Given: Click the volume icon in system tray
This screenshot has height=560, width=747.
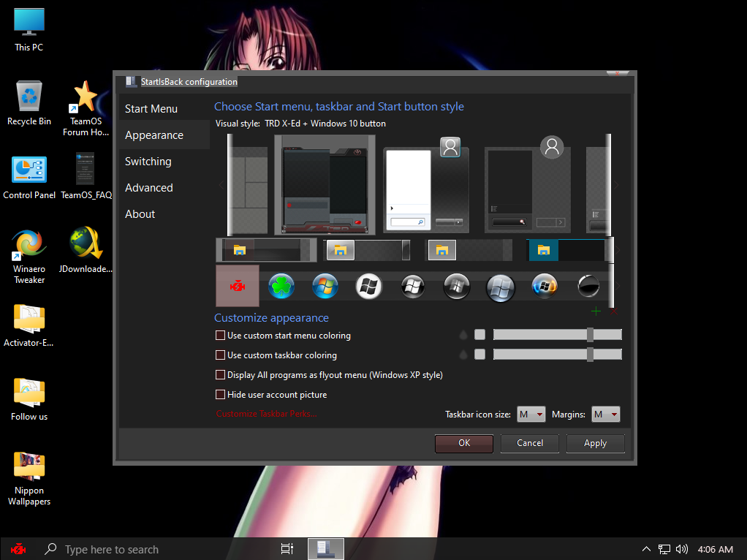Looking at the screenshot, I should (682, 549).
